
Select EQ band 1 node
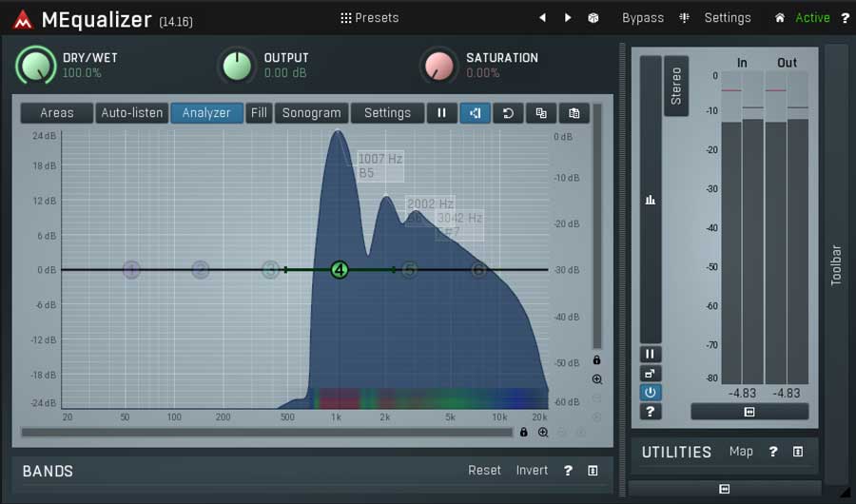click(x=131, y=270)
